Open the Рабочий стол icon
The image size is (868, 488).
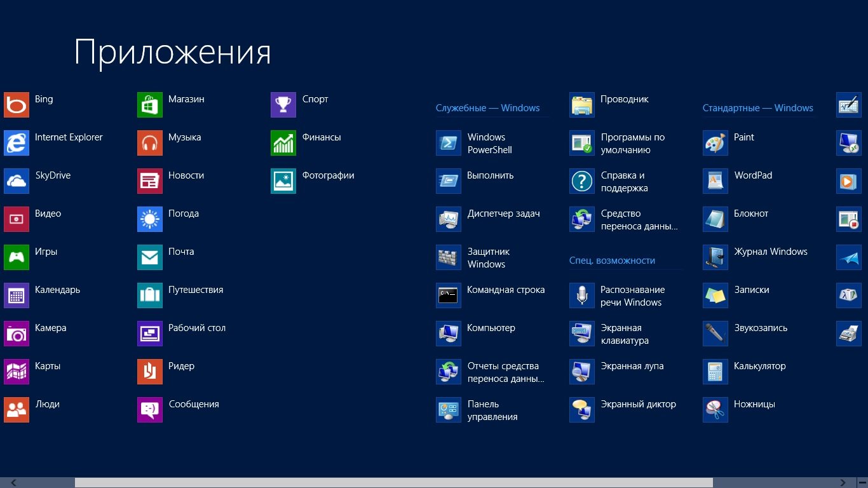(x=150, y=334)
